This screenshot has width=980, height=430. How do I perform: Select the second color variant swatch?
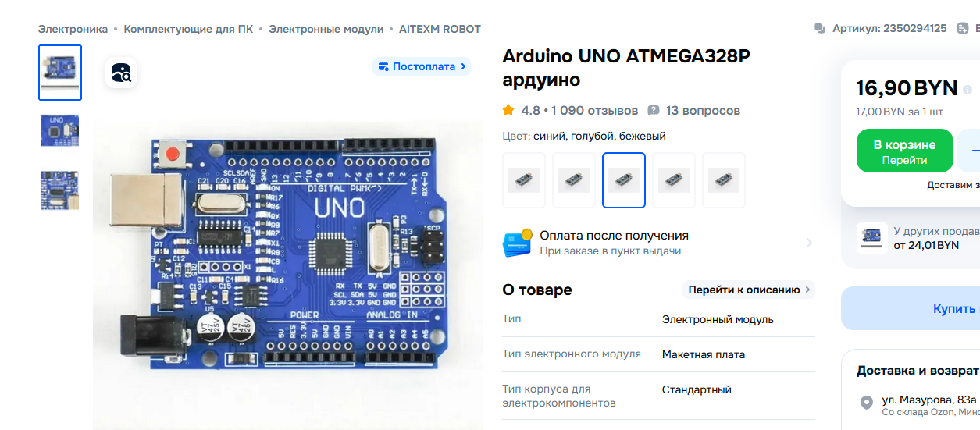(574, 180)
